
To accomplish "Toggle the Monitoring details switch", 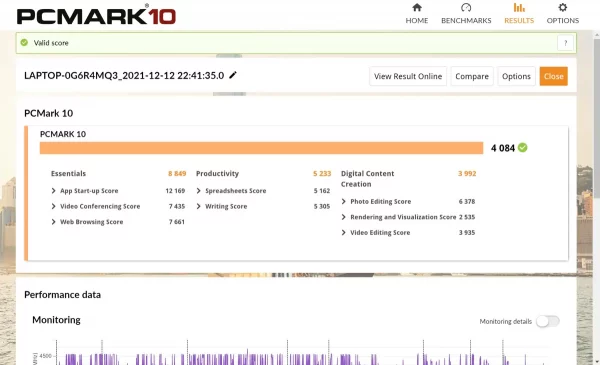I will pos(548,321).
